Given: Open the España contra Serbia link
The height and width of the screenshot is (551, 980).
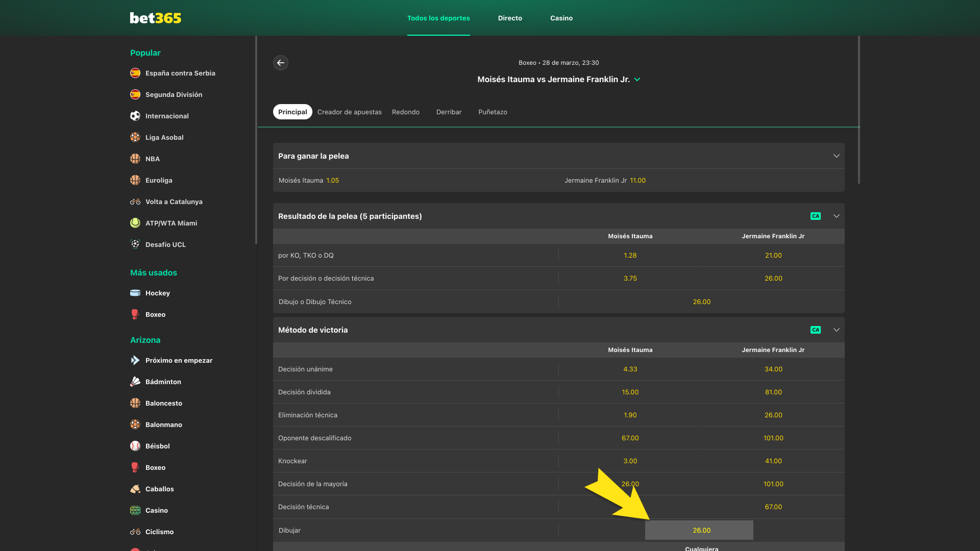Looking at the screenshot, I should (180, 73).
